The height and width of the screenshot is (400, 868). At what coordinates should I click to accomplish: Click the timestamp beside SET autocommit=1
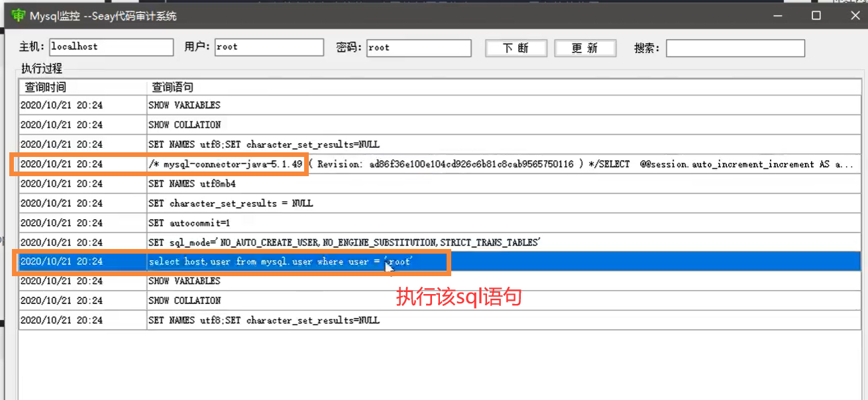click(62, 223)
